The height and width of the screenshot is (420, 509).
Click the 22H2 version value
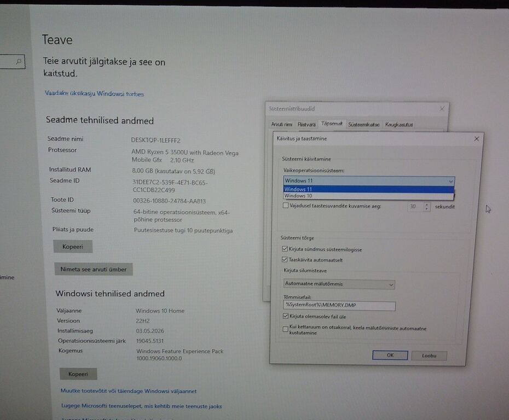pyautogui.click(x=142, y=321)
